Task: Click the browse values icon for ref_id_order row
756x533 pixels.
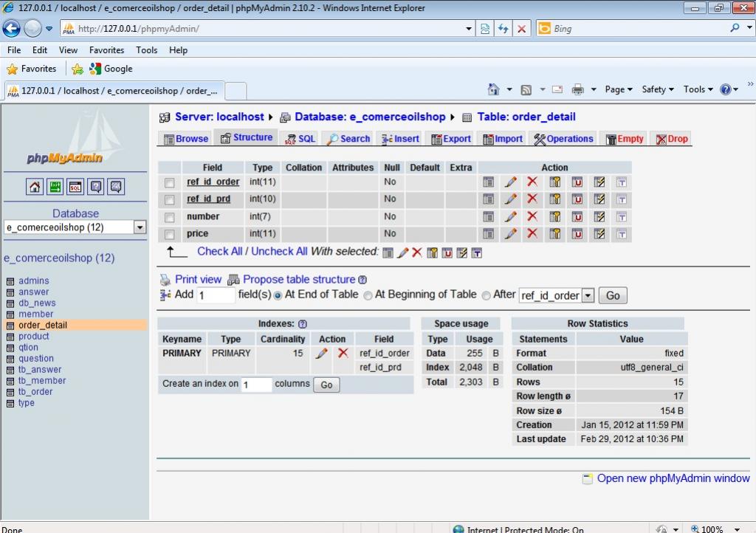Action: pos(488,182)
